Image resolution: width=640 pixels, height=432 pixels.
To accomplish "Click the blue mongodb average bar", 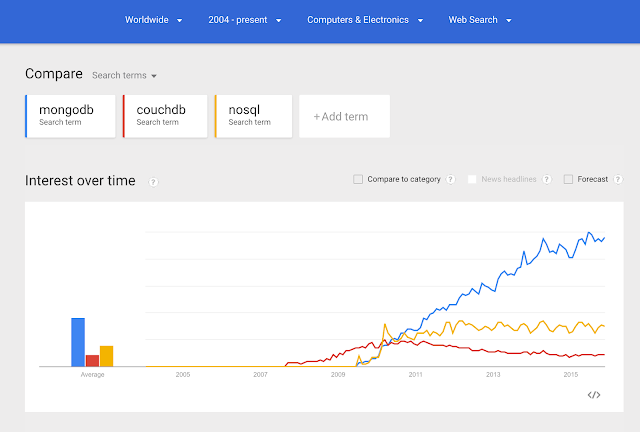I will [x=78, y=342].
